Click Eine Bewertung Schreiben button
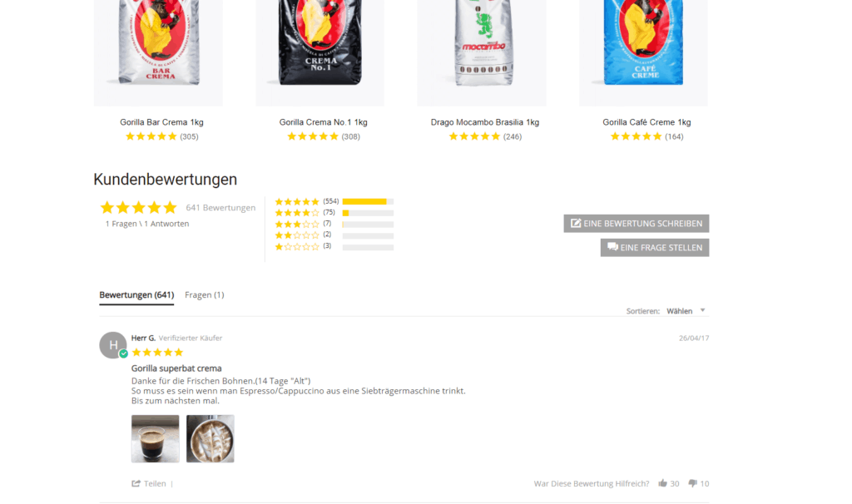 [x=637, y=223]
